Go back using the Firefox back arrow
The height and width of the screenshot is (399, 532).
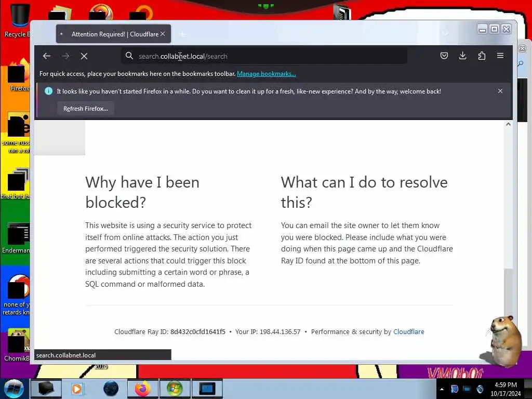(x=47, y=56)
